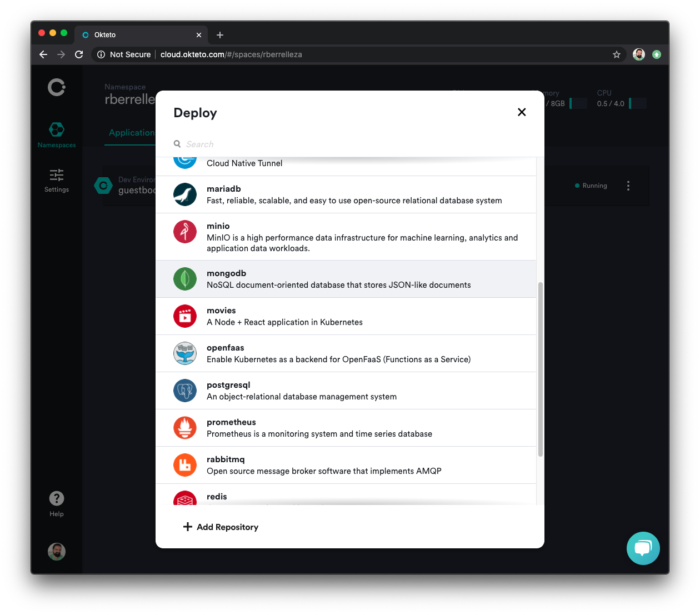Click the memory usage bar

(578, 103)
